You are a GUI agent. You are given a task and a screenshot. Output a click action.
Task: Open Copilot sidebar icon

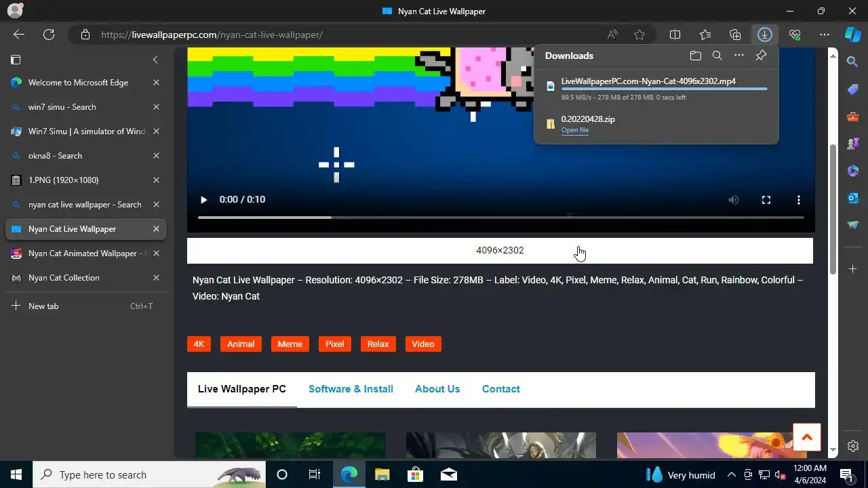pos(852,35)
